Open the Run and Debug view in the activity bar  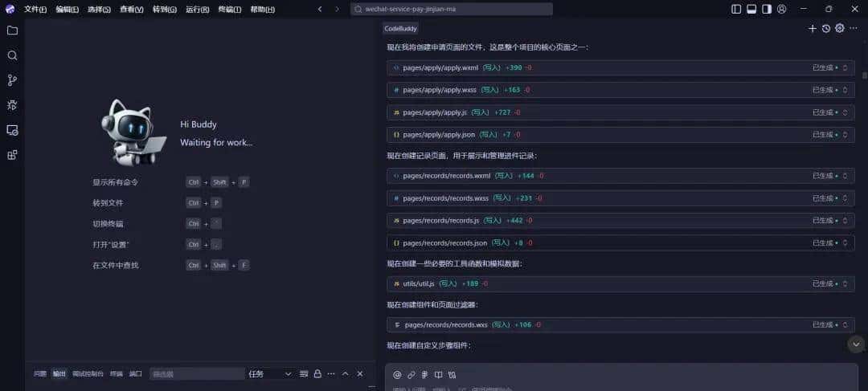click(x=12, y=105)
